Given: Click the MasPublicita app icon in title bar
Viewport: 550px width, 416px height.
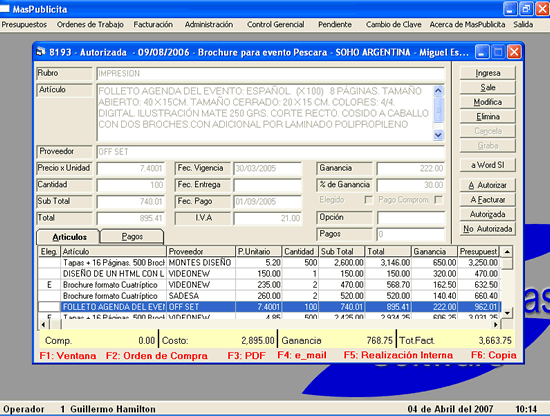Looking at the screenshot, I should 5,9.
